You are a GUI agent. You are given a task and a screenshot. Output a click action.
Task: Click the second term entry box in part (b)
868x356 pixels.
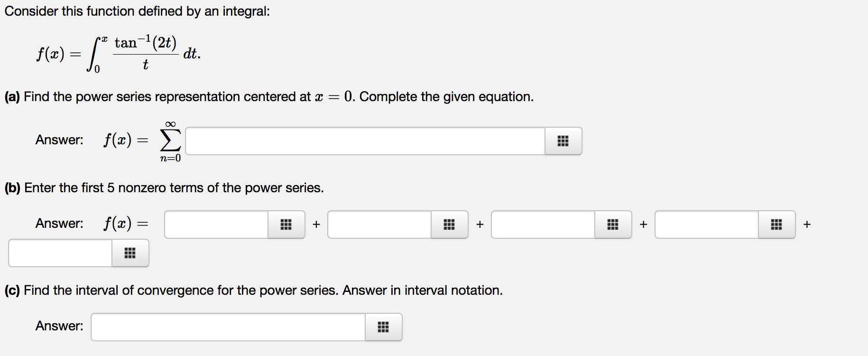379,225
